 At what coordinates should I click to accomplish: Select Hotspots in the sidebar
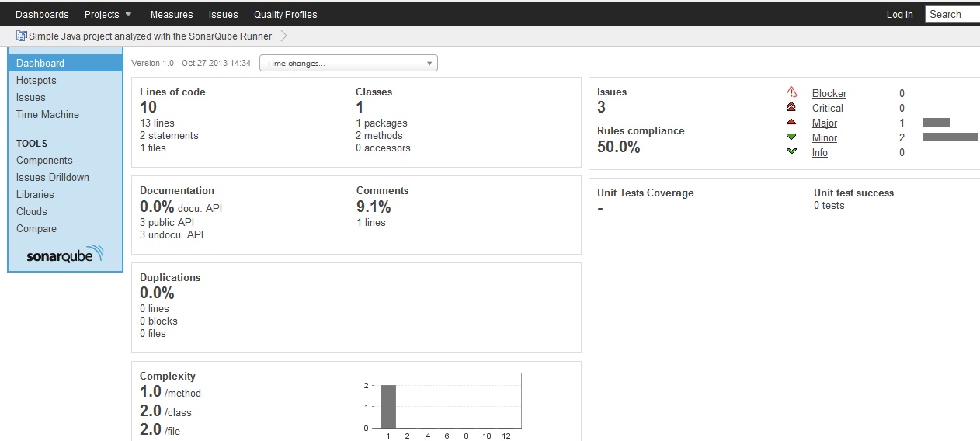(36, 80)
